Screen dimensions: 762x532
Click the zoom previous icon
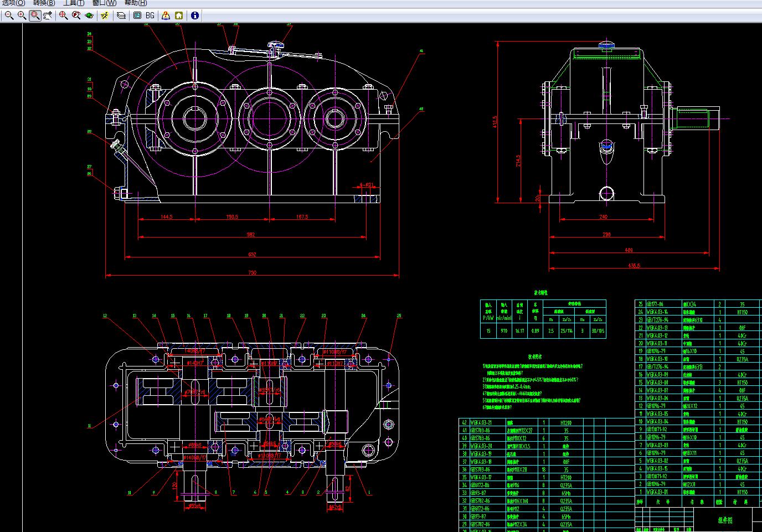[x=76, y=16]
